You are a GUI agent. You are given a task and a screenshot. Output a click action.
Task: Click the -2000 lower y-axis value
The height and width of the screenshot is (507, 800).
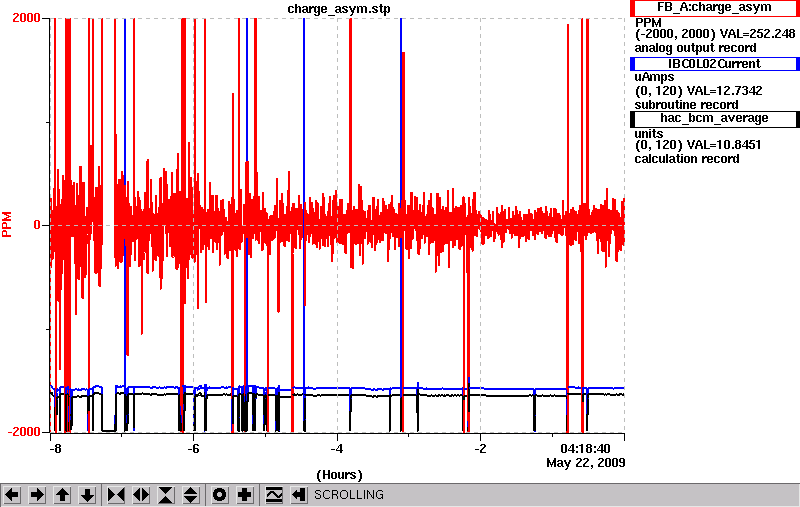pyautogui.click(x=24, y=432)
